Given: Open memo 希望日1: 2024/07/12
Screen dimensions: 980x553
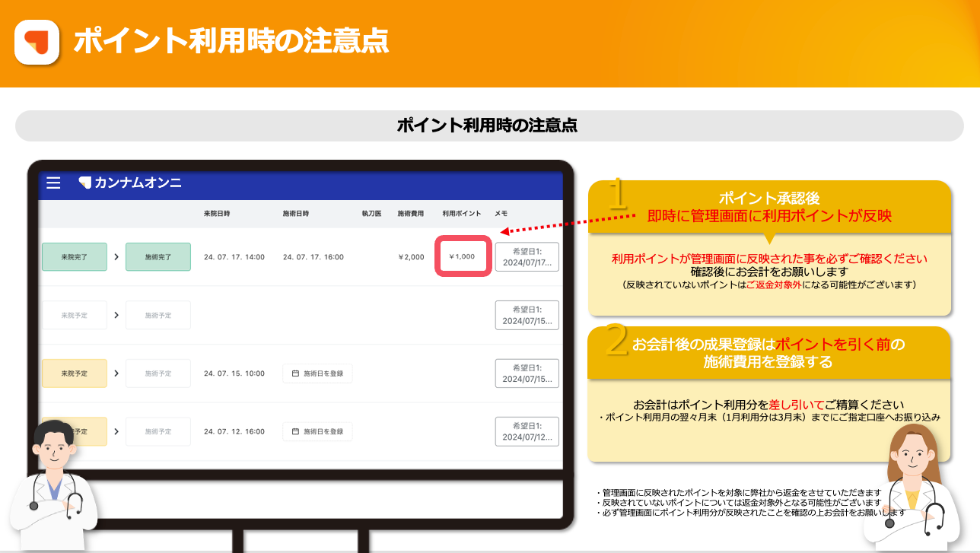Looking at the screenshot, I should pyautogui.click(x=527, y=431).
